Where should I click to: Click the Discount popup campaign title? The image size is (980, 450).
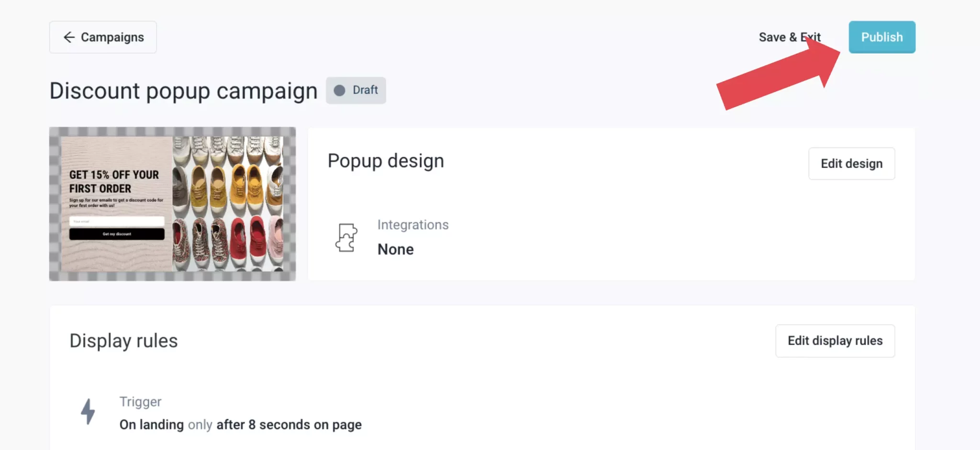tap(183, 91)
